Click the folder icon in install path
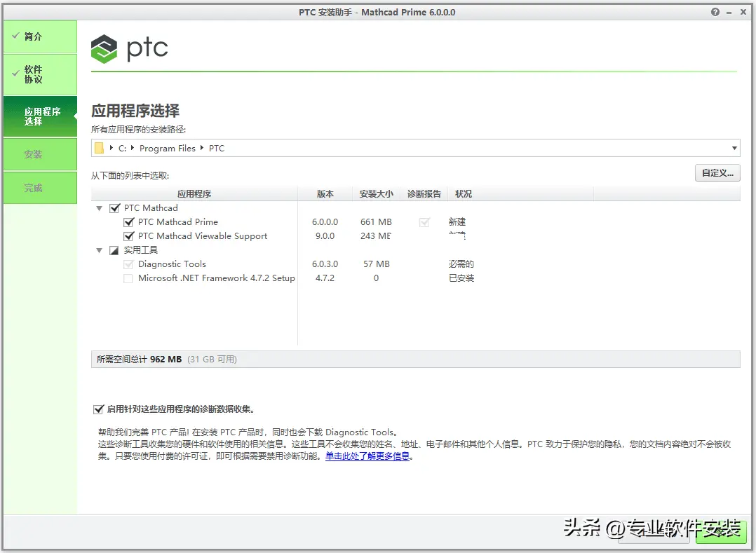This screenshot has height=553, width=756. pos(100,148)
